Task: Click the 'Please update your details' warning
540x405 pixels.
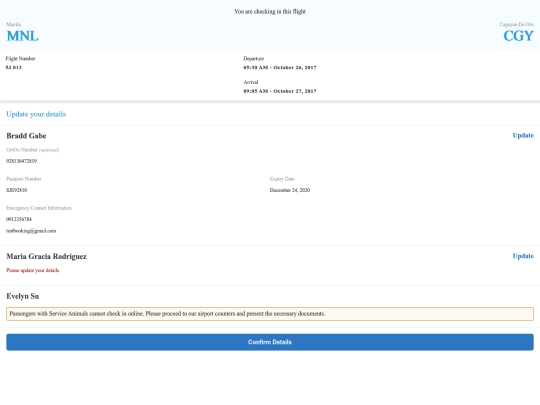Action: [33, 270]
